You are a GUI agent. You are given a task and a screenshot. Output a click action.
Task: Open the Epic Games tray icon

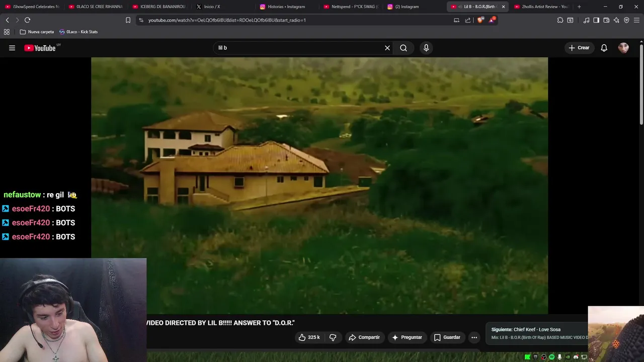[535, 357]
